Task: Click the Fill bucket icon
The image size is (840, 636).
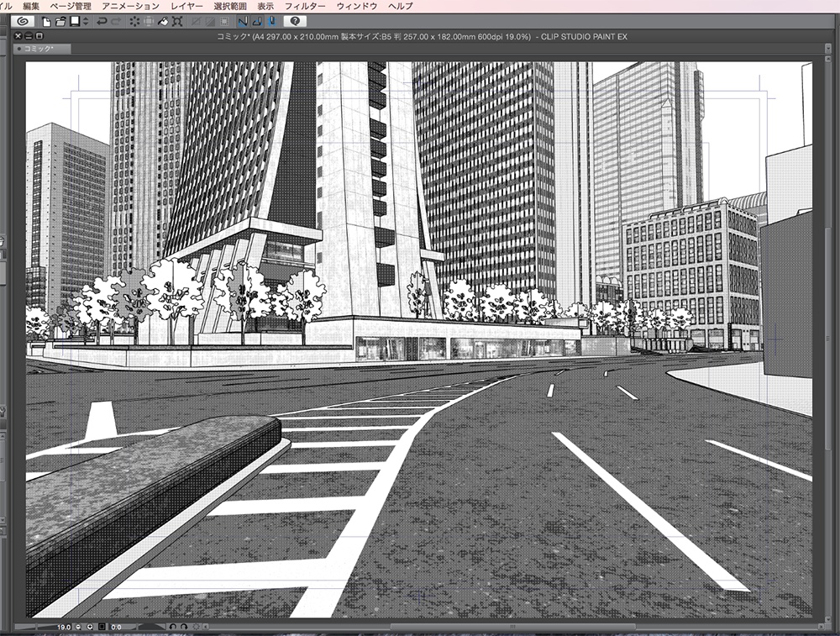Action: [x=163, y=22]
